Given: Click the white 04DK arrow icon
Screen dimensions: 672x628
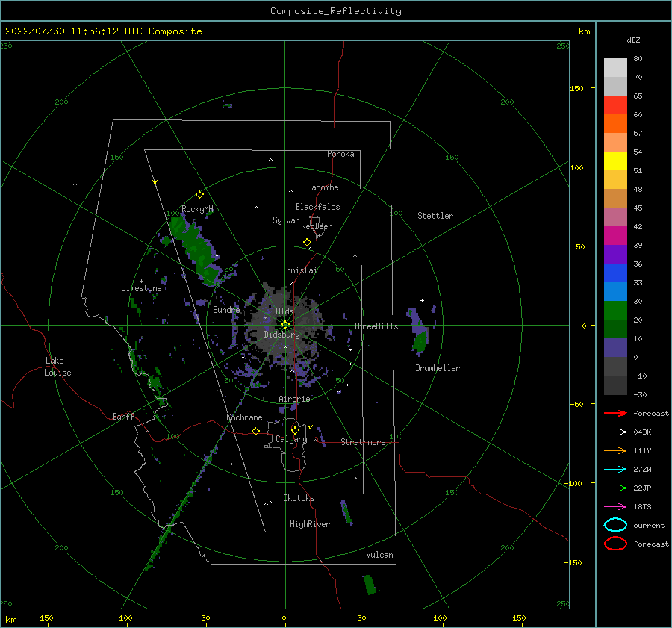Looking at the screenshot, I should pyautogui.click(x=615, y=432).
